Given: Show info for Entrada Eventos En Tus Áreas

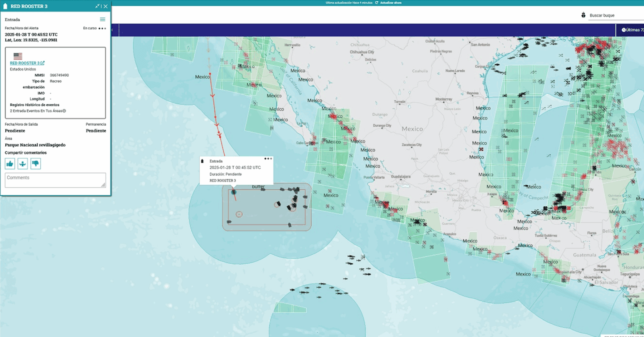Looking at the screenshot, I should pyautogui.click(x=64, y=111).
